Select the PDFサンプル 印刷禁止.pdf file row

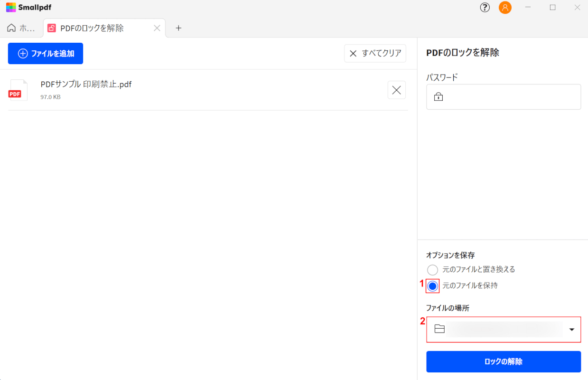[208, 90]
